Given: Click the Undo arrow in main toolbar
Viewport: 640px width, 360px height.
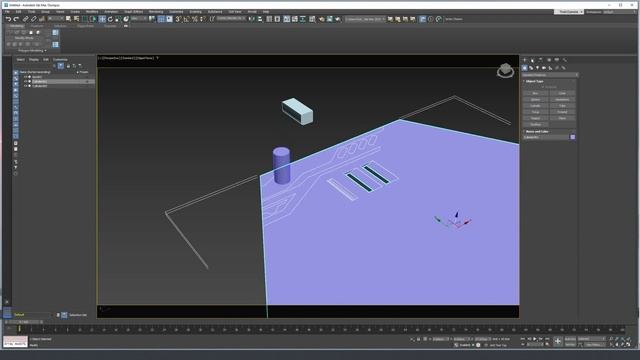Looking at the screenshot, I should (x=8, y=19).
